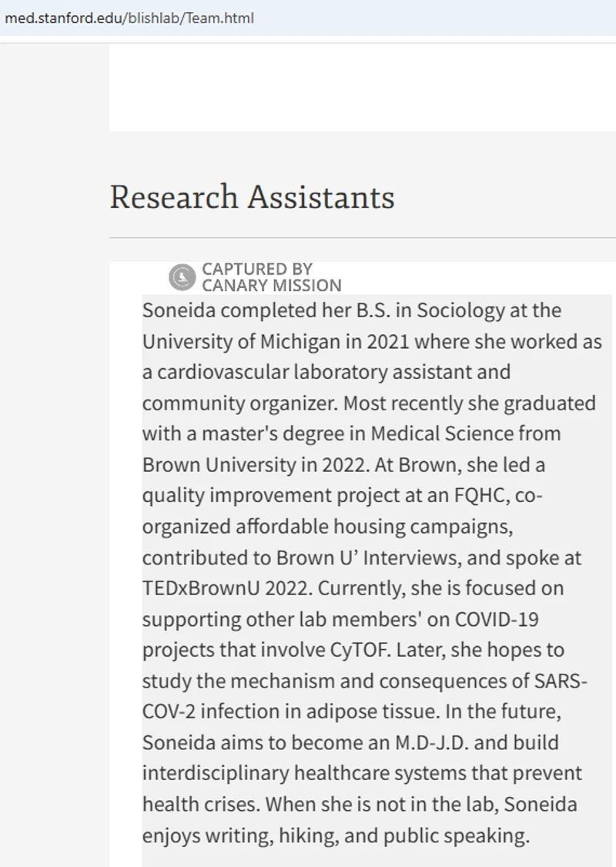Click the address bar URL text
Viewport: 616px width, 867px height.
pos(129,18)
